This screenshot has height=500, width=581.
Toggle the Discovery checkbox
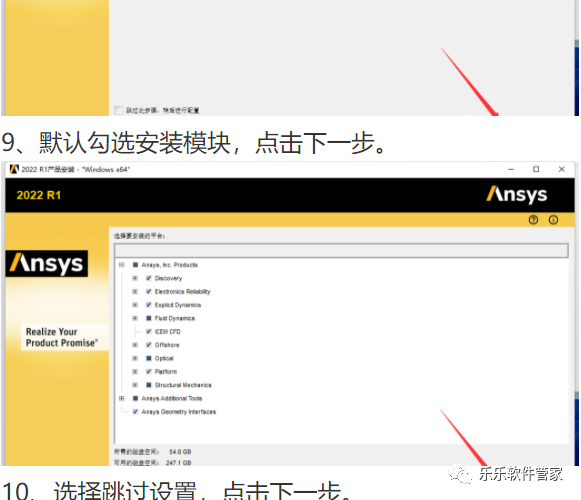click(149, 278)
